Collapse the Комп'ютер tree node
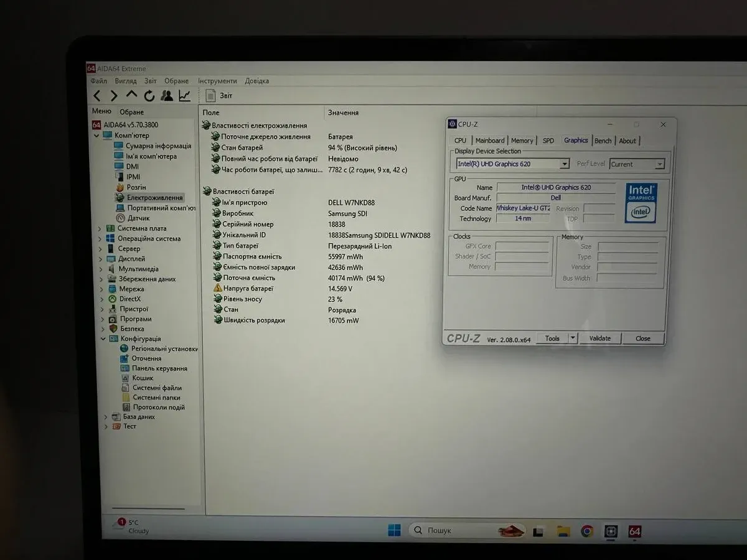747x560 pixels. point(97,136)
